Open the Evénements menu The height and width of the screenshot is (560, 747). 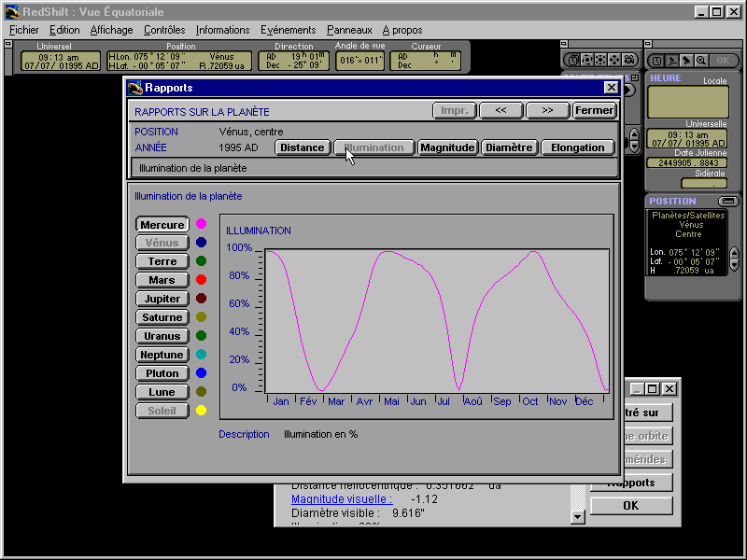pyautogui.click(x=288, y=30)
